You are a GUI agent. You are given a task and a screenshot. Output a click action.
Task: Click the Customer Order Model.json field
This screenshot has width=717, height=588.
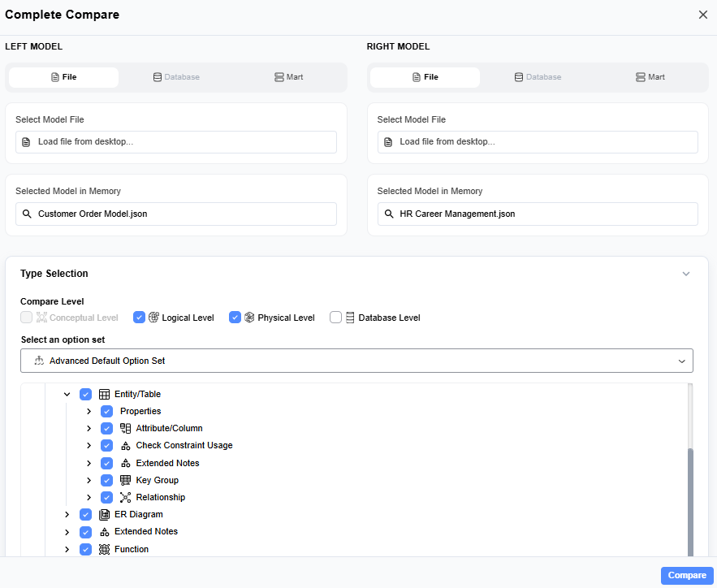176,214
